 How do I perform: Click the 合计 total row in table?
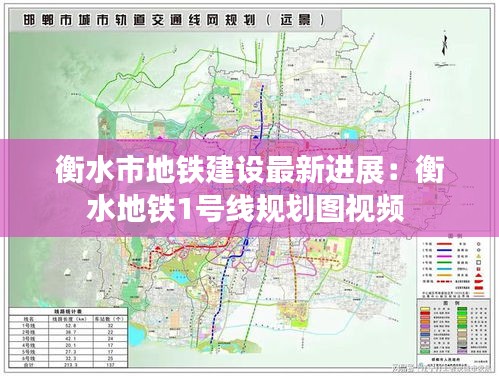point(68,365)
